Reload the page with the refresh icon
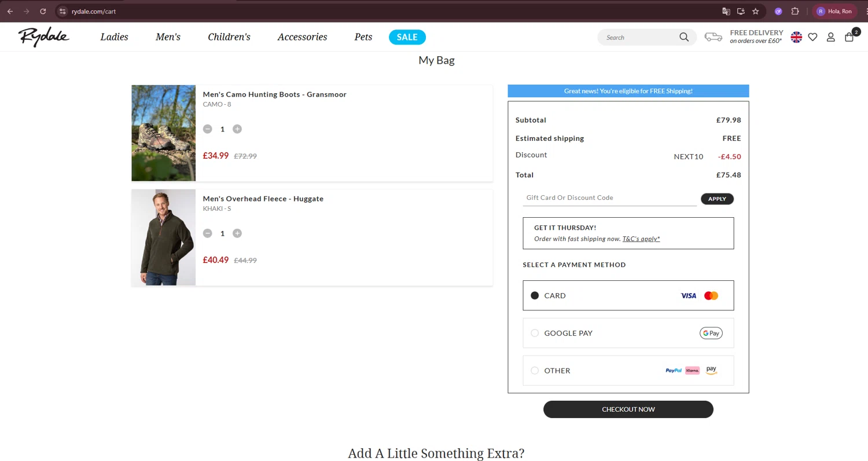 point(43,11)
